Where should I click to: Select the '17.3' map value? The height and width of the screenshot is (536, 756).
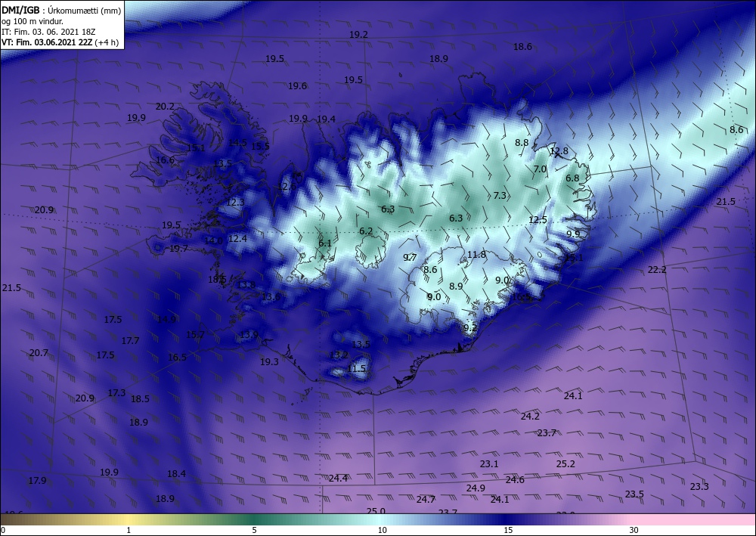tap(116, 393)
